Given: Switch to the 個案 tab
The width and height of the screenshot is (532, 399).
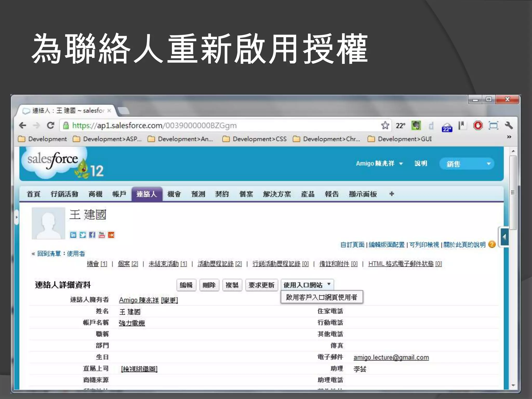Looking at the screenshot, I should pyautogui.click(x=246, y=194).
